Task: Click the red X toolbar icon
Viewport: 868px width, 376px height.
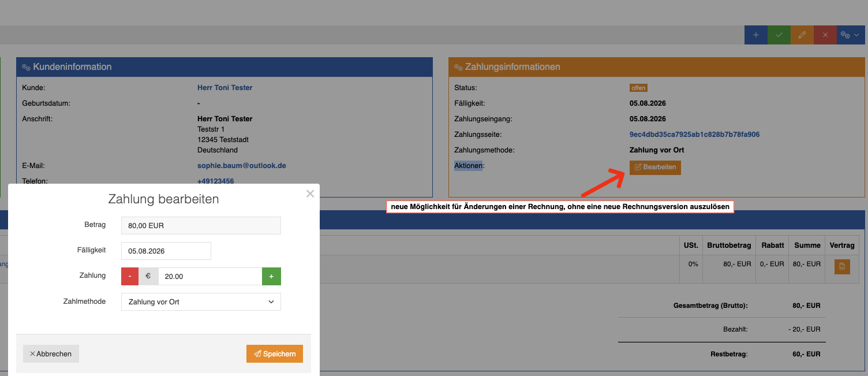Action: pos(825,35)
